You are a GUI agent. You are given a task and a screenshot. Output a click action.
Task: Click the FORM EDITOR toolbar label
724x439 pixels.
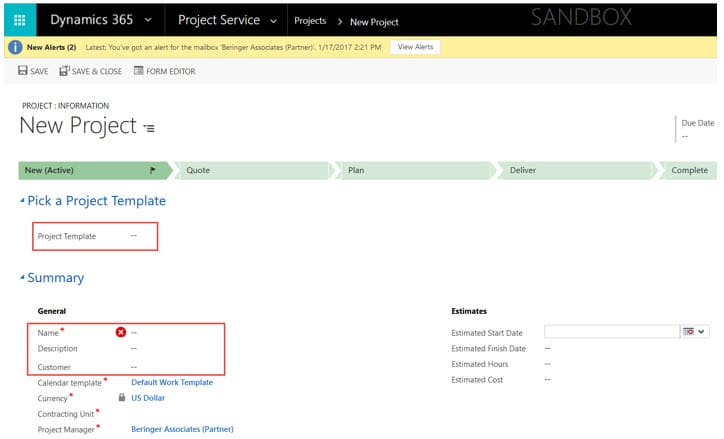[170, 72]
